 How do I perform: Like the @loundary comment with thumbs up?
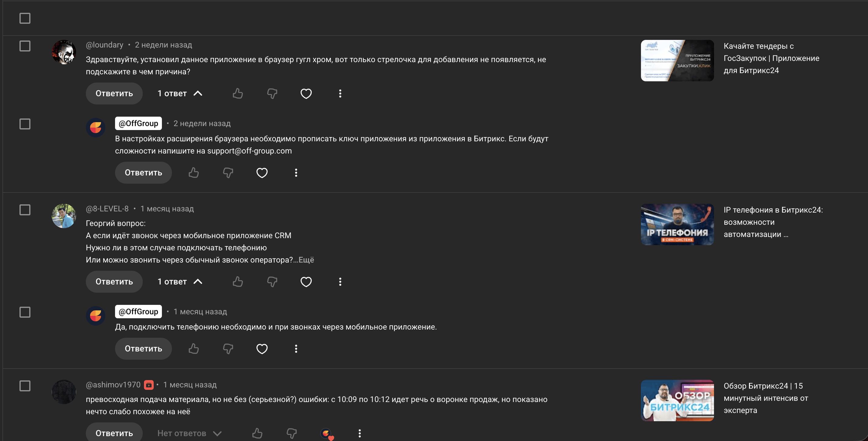pyautogui.click(x=238, y=93)
